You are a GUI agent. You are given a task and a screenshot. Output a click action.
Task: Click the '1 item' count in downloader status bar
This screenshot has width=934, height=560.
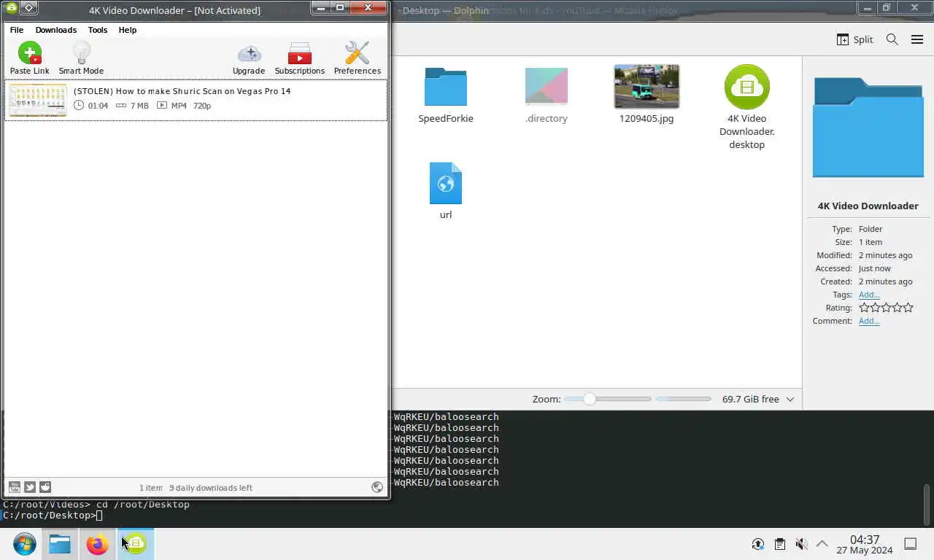151,488
